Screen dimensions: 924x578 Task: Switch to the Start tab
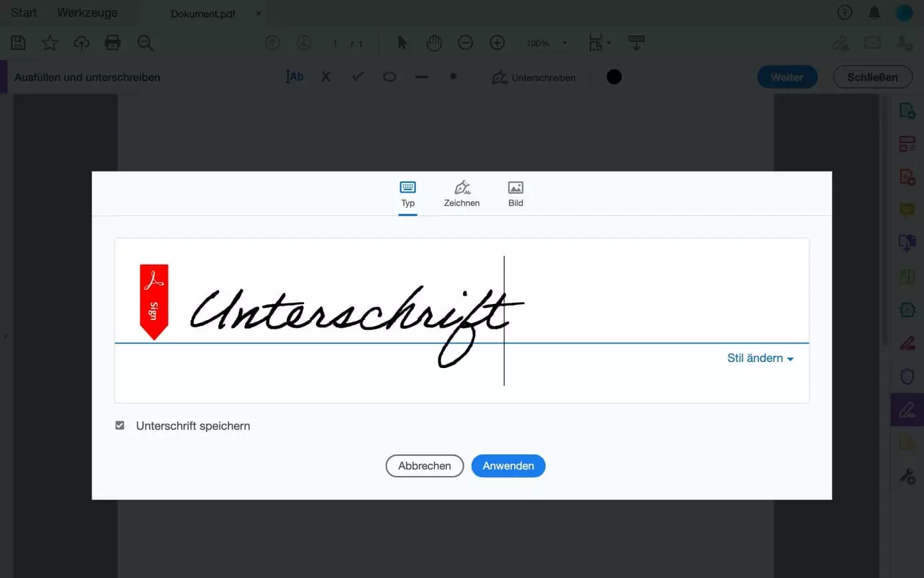[x=24, y=13]
